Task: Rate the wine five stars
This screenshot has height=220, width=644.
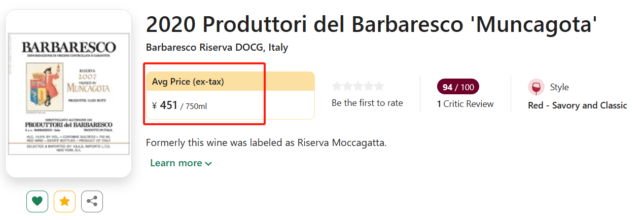Action: click(379, 87)
